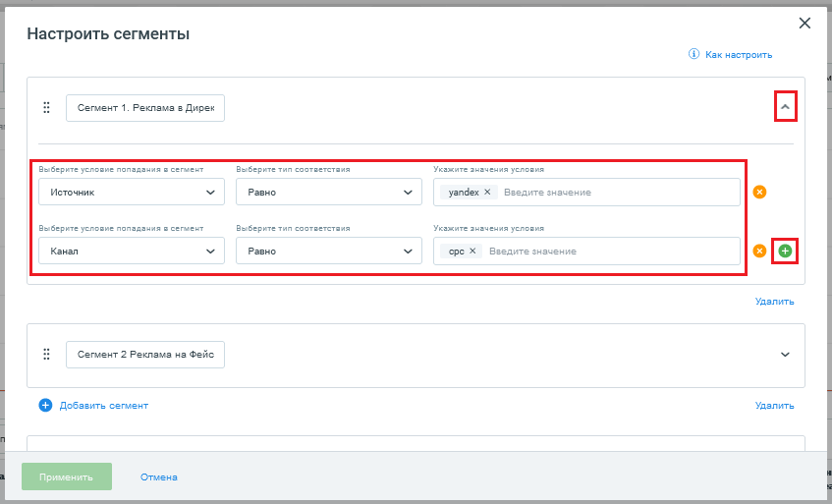Remove the cpc value tag
The width and height of the screenshot is (832, 504).
pos(472,251)
